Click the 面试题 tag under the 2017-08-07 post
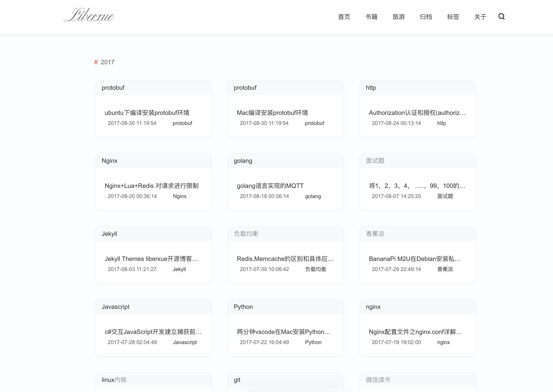Image resolution: width=553 pixels, height=392 pixels. pos(445,196)
